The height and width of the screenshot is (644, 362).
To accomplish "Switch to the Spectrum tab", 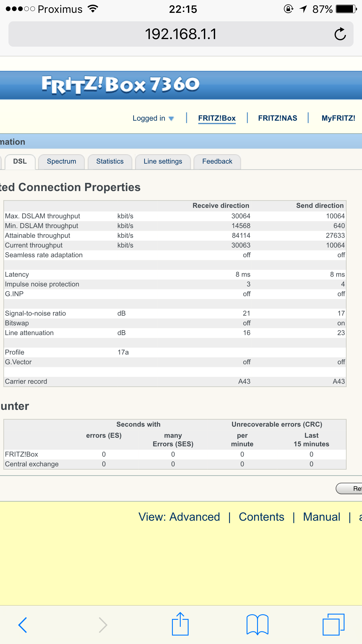I will [61, 162].
